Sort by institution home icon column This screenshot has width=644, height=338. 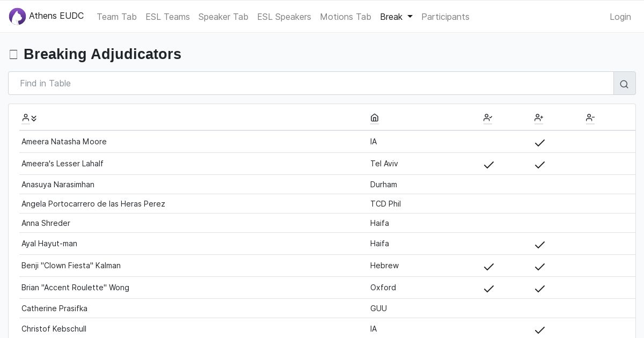click(375, 117)
